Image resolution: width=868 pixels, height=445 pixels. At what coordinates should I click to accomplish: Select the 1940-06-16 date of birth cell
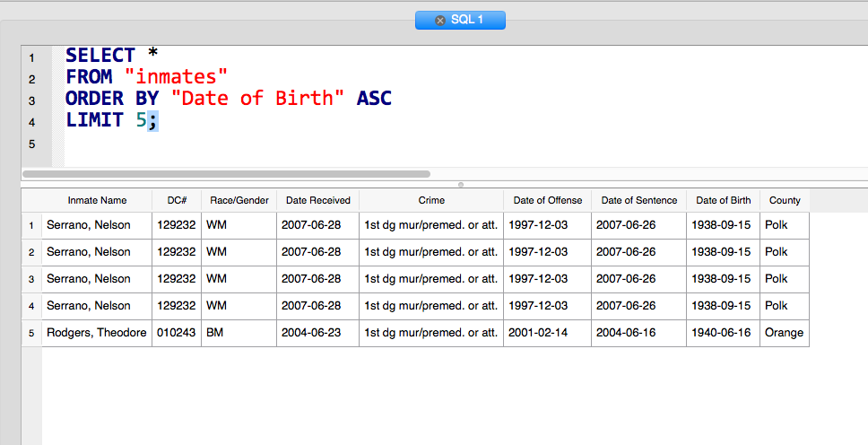click(x=723, y=333)
